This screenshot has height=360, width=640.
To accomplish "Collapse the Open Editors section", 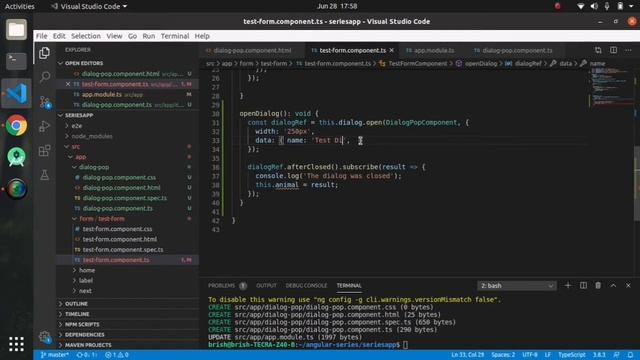I will click(127, 63).
